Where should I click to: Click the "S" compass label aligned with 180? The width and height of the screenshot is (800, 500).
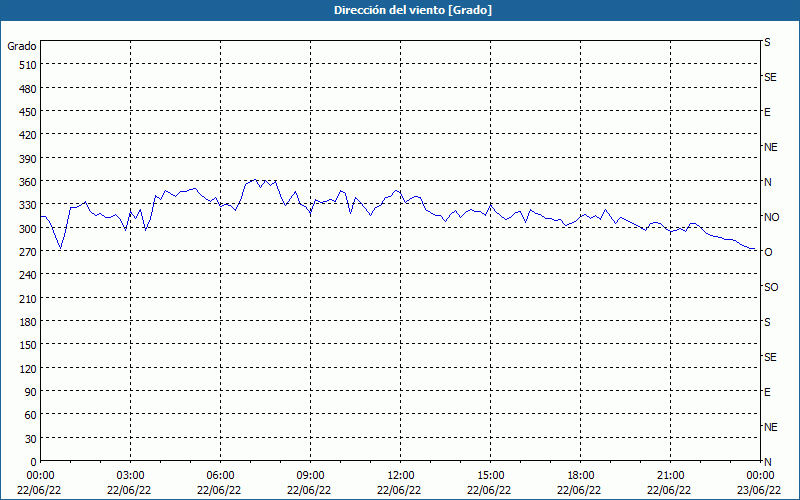tap(767, 322)
